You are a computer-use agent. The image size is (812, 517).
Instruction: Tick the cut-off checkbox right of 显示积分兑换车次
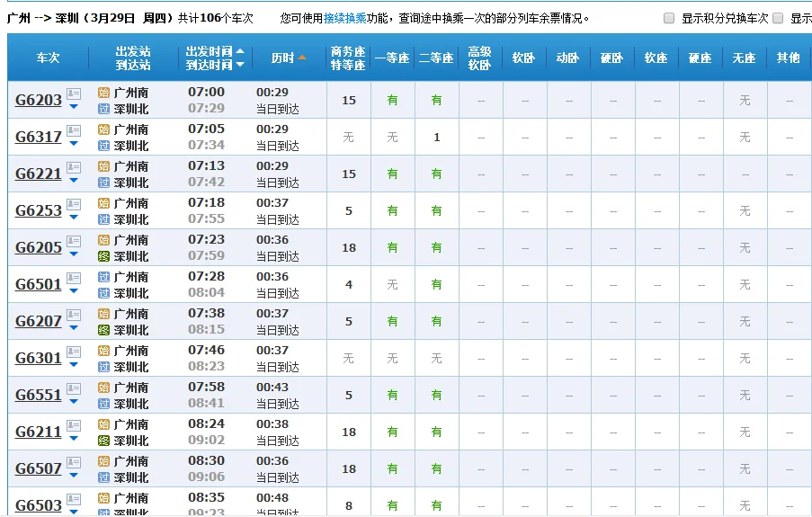click(x=778, y=18)
